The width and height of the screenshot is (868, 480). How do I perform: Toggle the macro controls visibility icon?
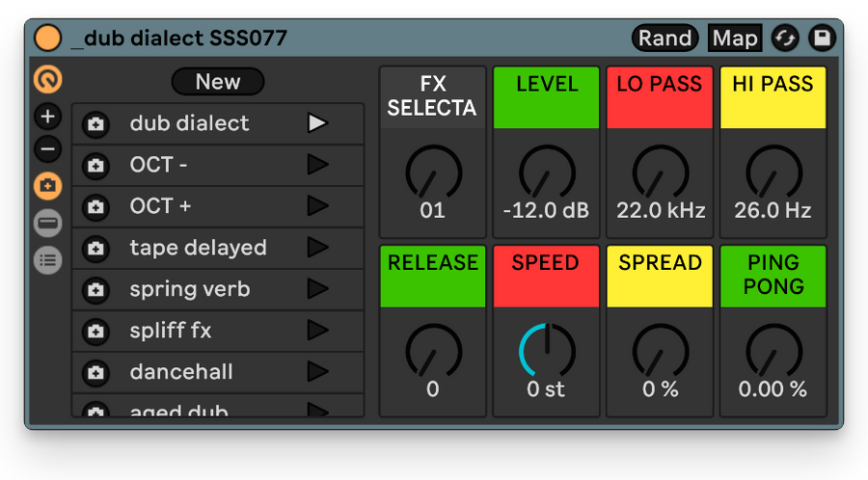tap(47, 80)
